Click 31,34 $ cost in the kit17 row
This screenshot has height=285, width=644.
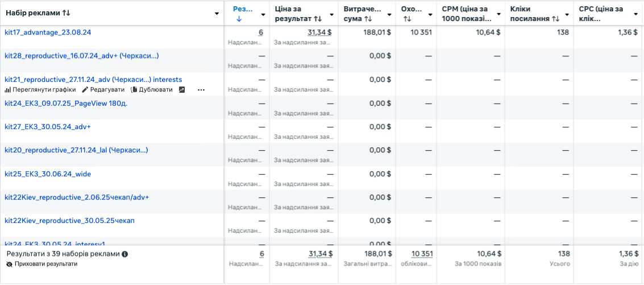321,32
